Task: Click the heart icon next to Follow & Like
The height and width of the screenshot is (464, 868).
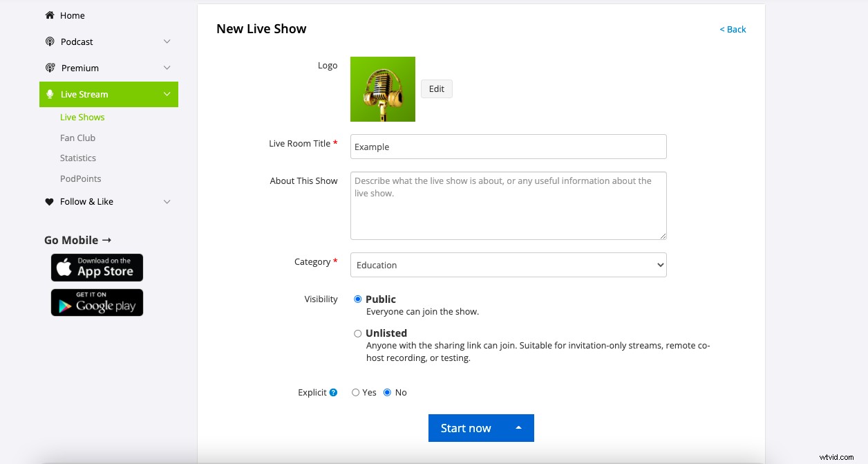Action: point(49,201)
